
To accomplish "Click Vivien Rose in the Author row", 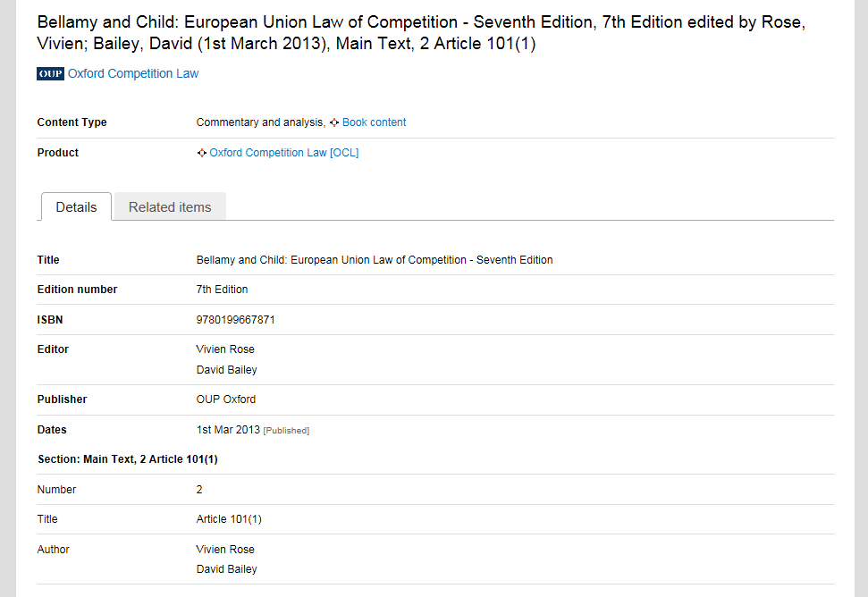I will [225, 550].
